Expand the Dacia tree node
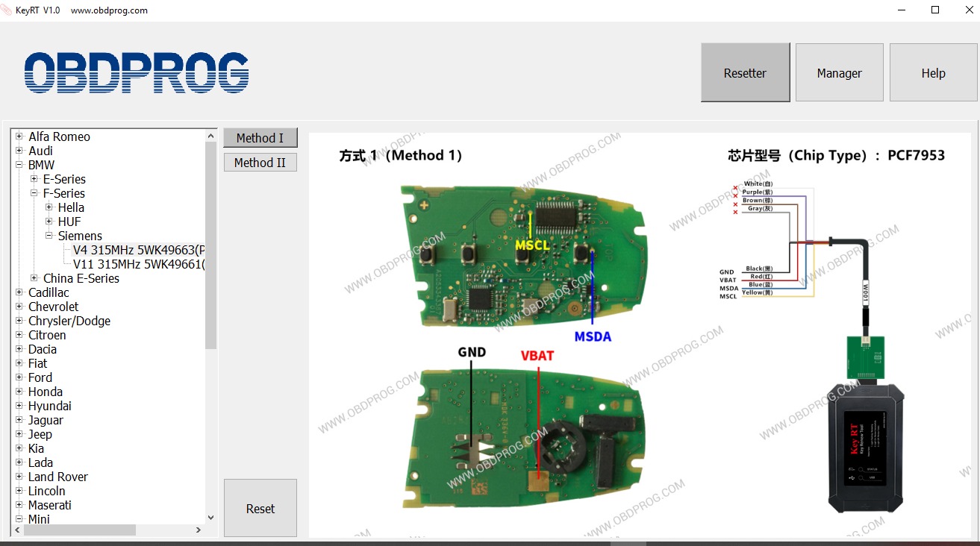Screen dimensions: 980x546 19,349
